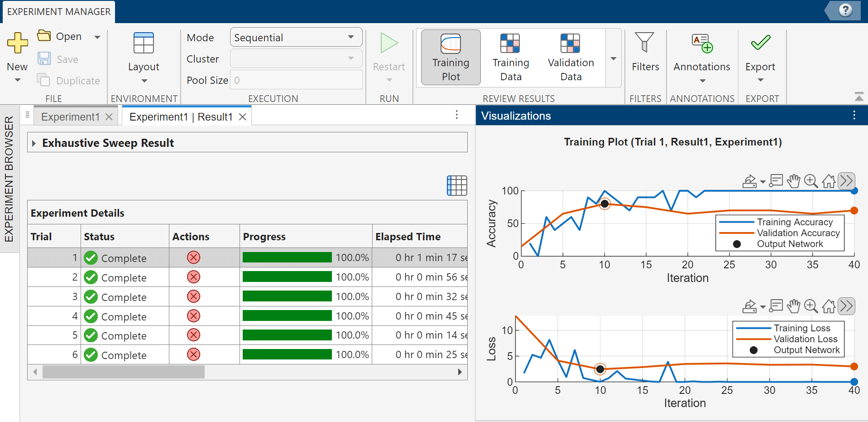Open the Training Data results view
This screenshot has width=868, height=422.
510,57
